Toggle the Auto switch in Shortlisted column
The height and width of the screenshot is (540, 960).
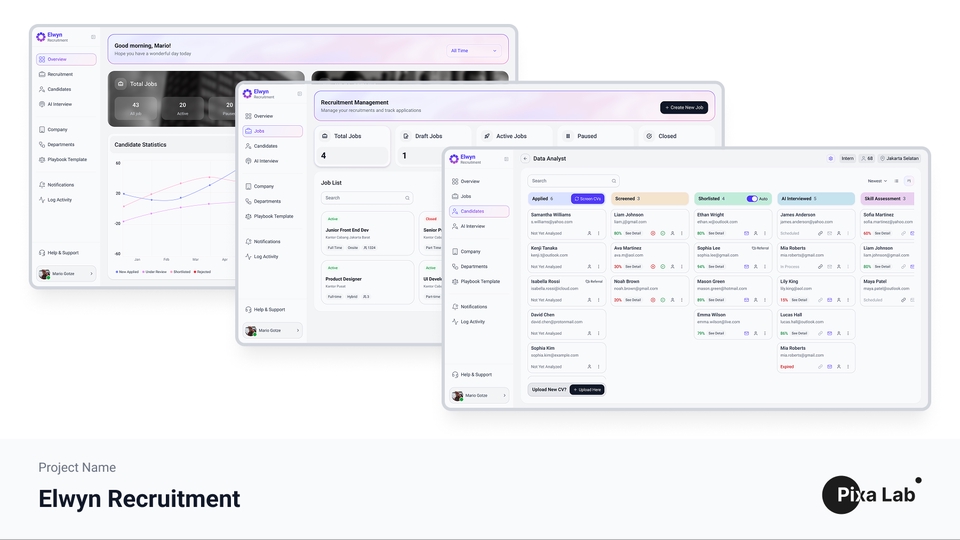tap(752, 199)
